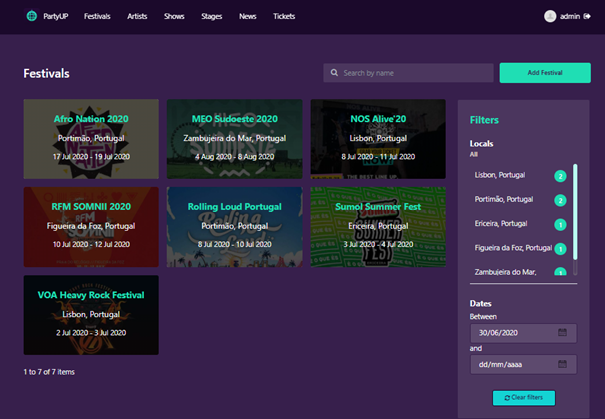Viewport: 605px width, 419px height.
Task: Focus the Search by name field
Action: point(408,73)
